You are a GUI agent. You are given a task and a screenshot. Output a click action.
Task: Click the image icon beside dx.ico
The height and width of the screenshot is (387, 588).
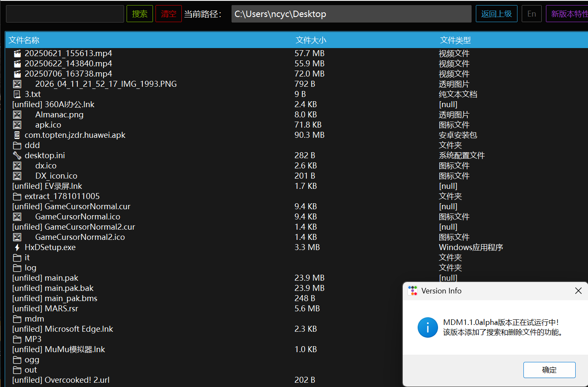(x=17, y=166)
